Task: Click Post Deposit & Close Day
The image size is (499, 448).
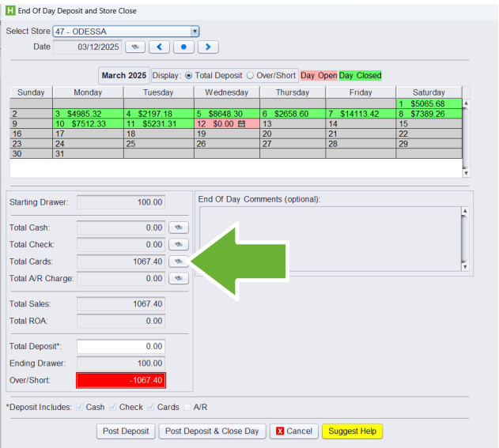Action: pos(211,431)
